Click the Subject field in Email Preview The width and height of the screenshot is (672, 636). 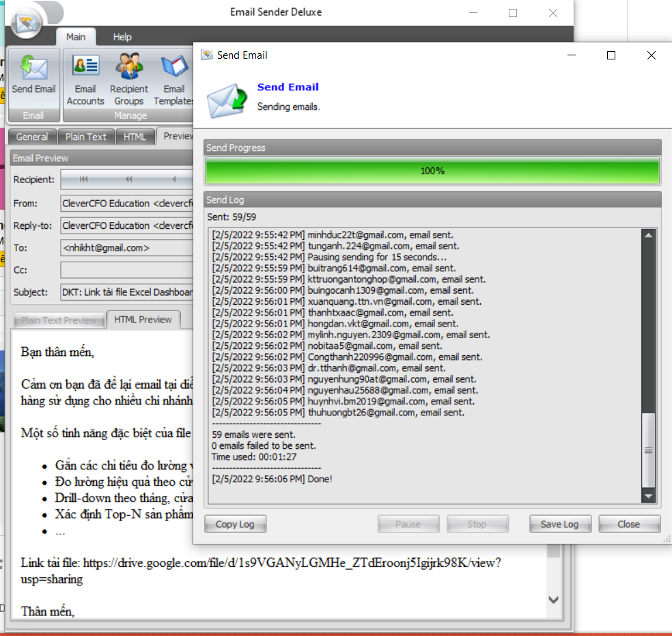point(127,292)
